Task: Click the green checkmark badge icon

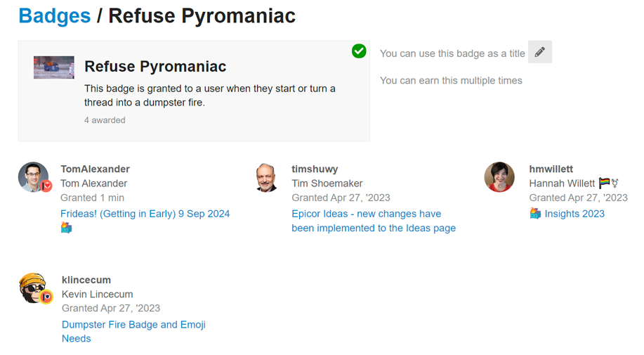Action: [359, 51]
